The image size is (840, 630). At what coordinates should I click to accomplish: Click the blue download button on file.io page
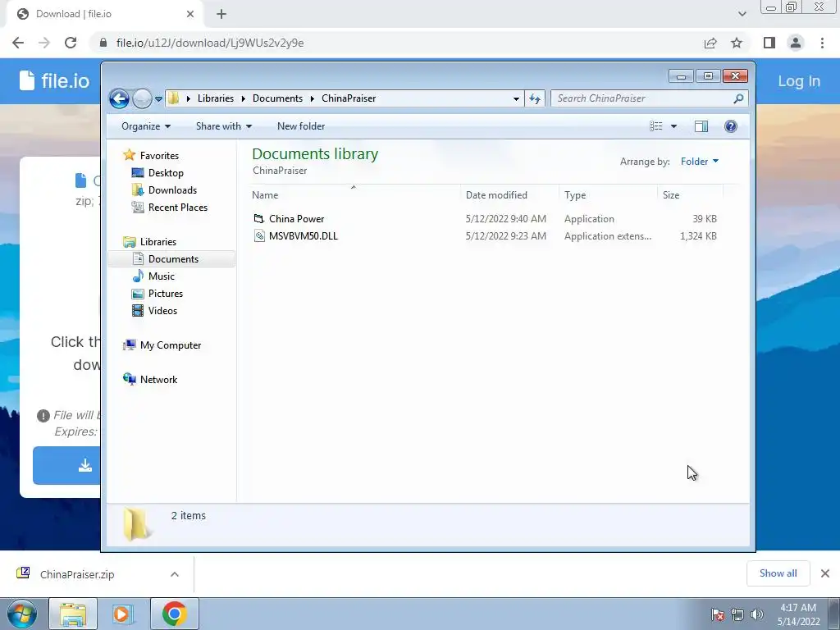click(66, 465)
